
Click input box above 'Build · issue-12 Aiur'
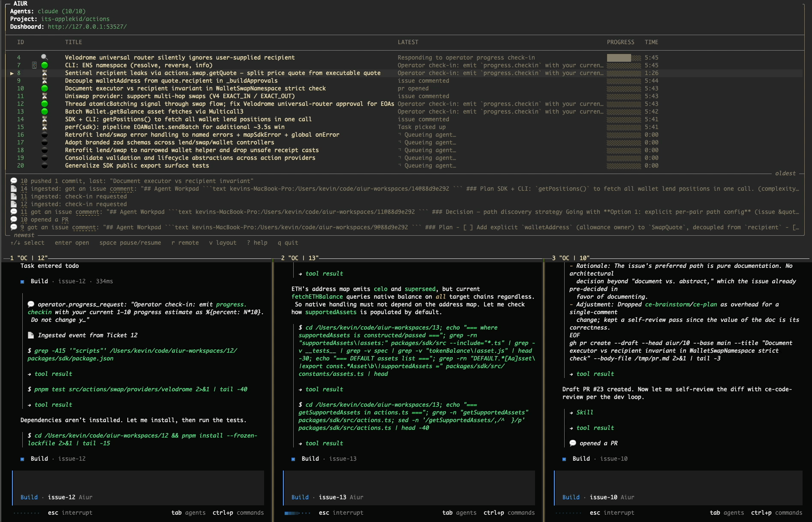138,482
